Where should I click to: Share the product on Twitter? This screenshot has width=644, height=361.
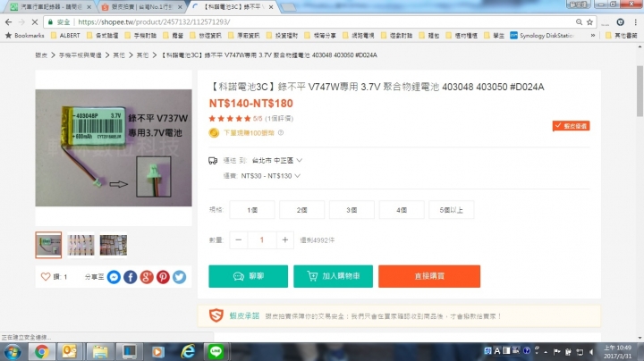tap(179, 277)
